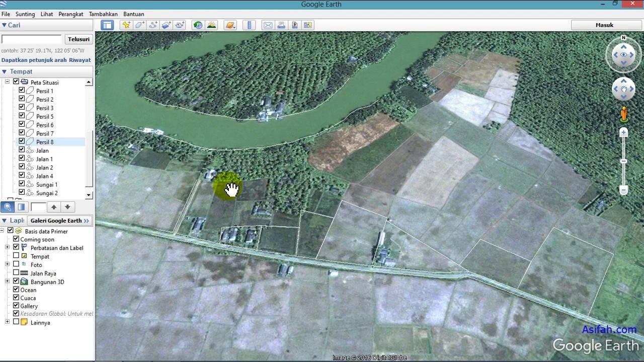The image size is (644, 362).
Task: Open the planet switcher icon
Action: pos(230,25)
